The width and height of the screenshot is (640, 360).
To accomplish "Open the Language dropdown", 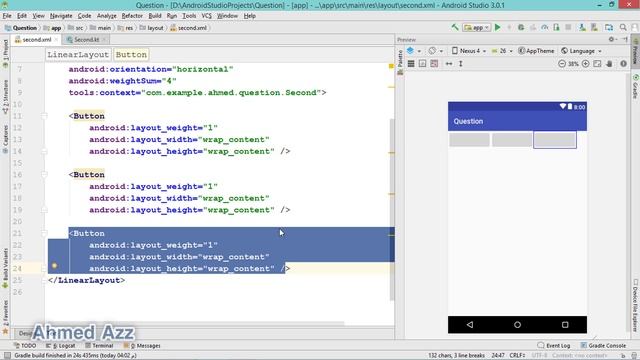I will [581, 51].
